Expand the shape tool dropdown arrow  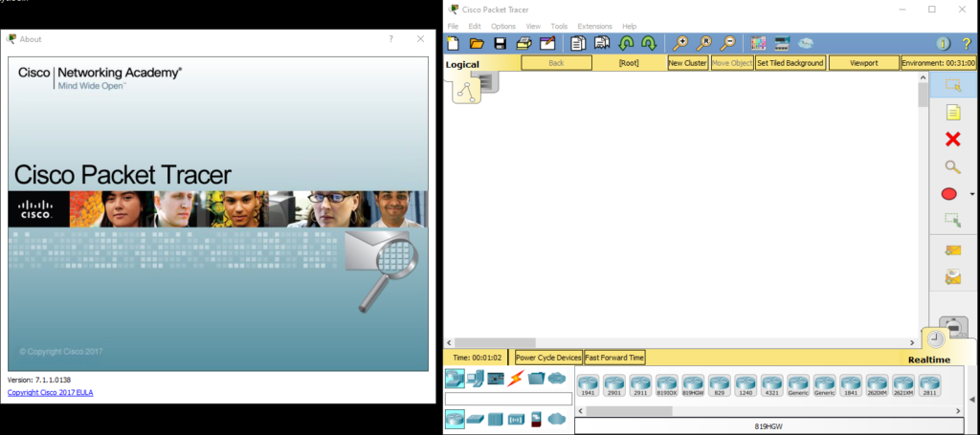click(x=972, y=194)
